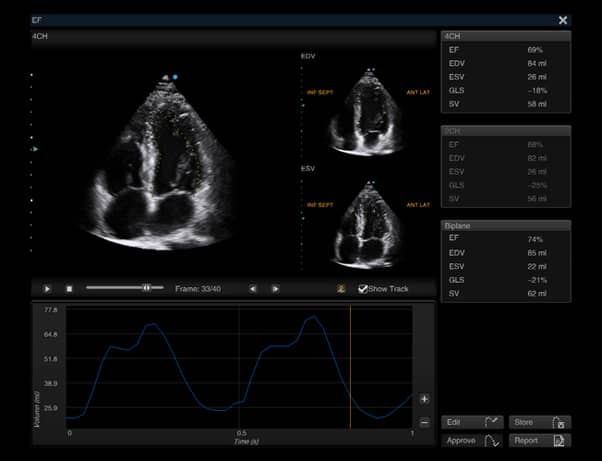Image resolution: width=602 pixels, height=461 pixels.
Task: Zoom out the volume graph
Action: coord(424,423)
